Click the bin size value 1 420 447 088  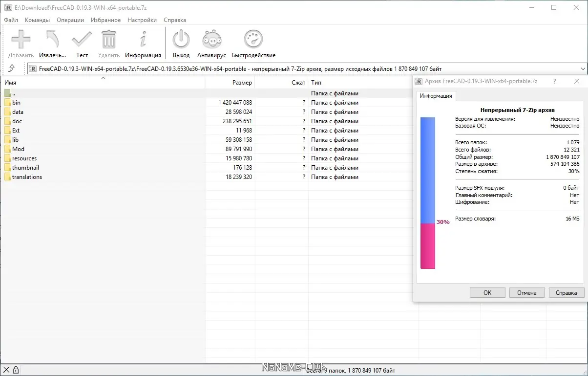(x=235, y=103)
